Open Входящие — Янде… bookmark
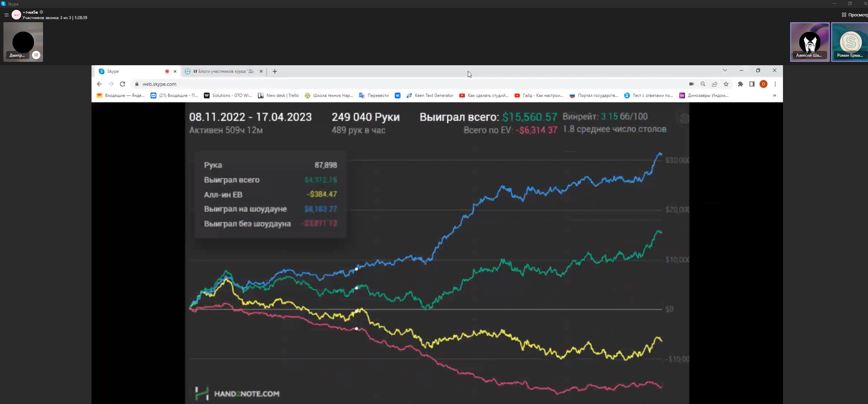The width and height of the screenshot is (868, 404). (x=121, y=96)
